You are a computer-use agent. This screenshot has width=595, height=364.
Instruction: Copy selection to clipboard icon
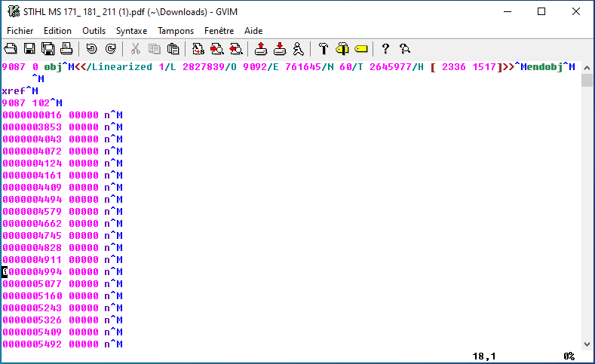pyautogui.click(x=154, y=49)
